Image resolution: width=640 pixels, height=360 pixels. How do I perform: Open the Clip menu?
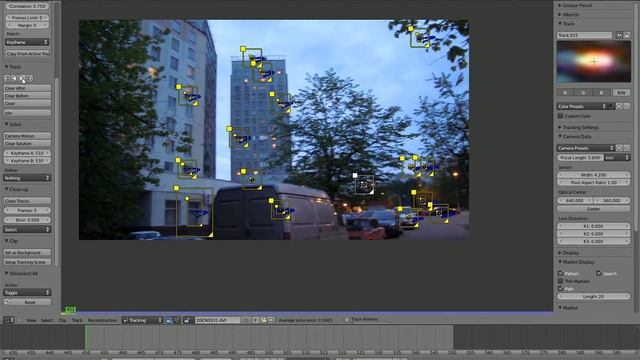click(x=62, y=320)
